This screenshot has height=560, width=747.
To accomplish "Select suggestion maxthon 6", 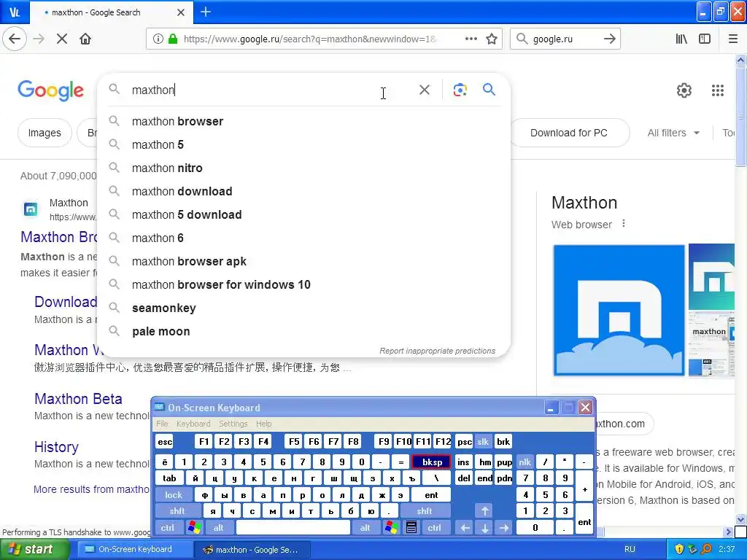I will pos(303,238).
